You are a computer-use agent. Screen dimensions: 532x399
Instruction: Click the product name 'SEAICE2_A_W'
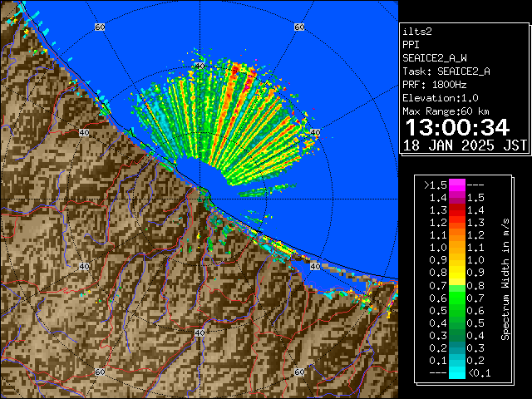coord(435,58)
